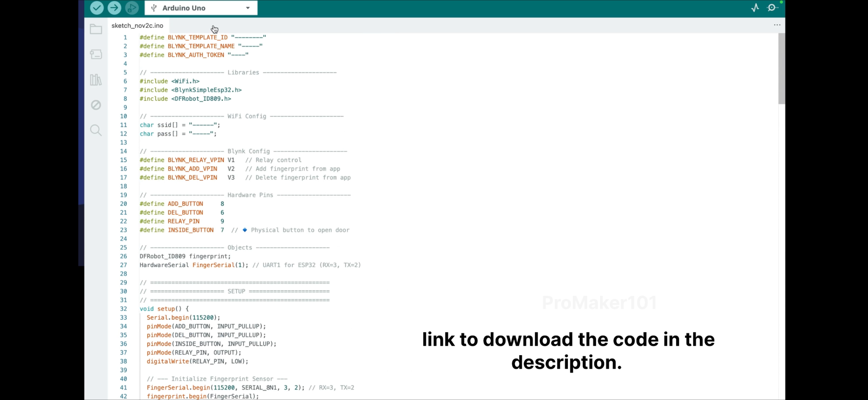Click the 'Physical button to open door' comment

tap(300, 230)
